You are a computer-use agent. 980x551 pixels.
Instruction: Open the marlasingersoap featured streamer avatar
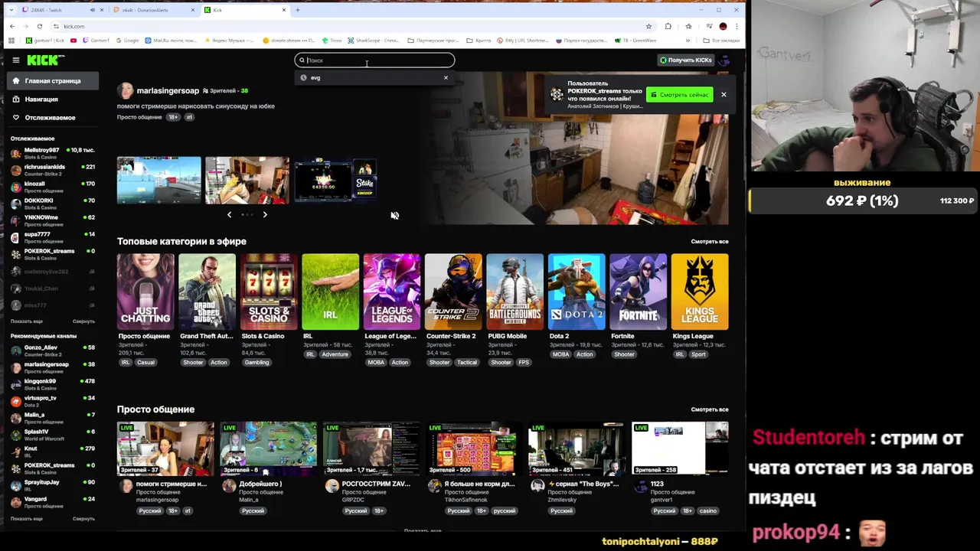(x=126, y=90)
